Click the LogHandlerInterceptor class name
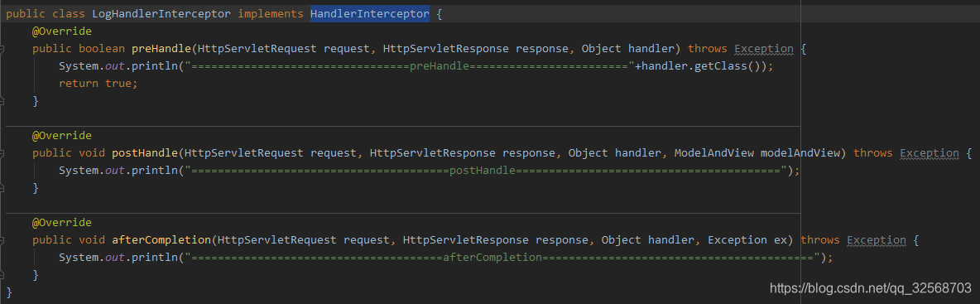Screen dimensions: 980x304 coord(162,14)
